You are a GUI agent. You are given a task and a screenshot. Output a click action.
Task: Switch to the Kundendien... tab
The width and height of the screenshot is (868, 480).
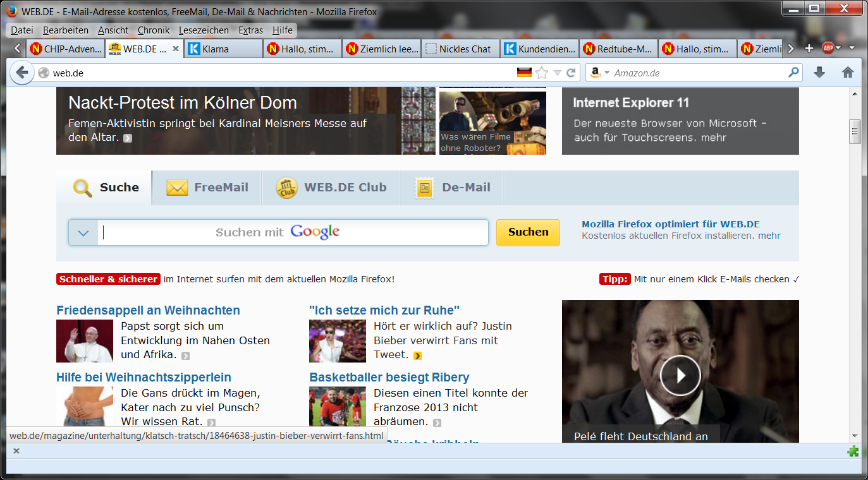pyautogui.click(x=539, y=49)
